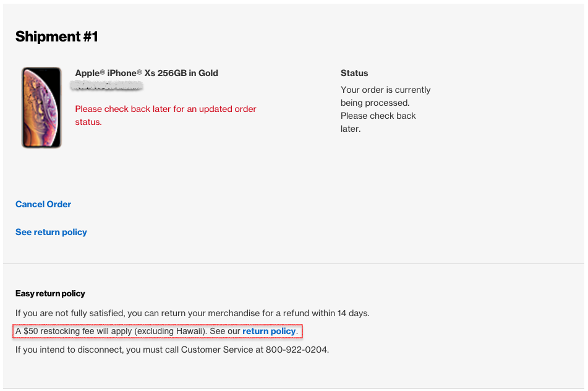Open the See return policy link

[x=51, y=232]
